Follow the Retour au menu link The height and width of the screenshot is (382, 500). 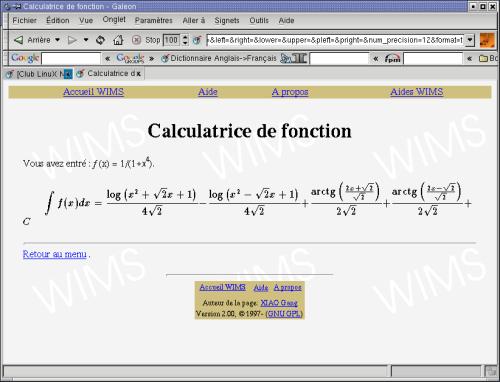(x=55, y=254)
